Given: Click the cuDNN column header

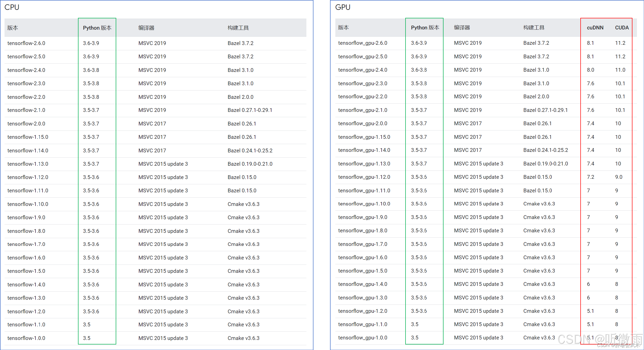Looking at the screenshot, I should coord(595,28).
